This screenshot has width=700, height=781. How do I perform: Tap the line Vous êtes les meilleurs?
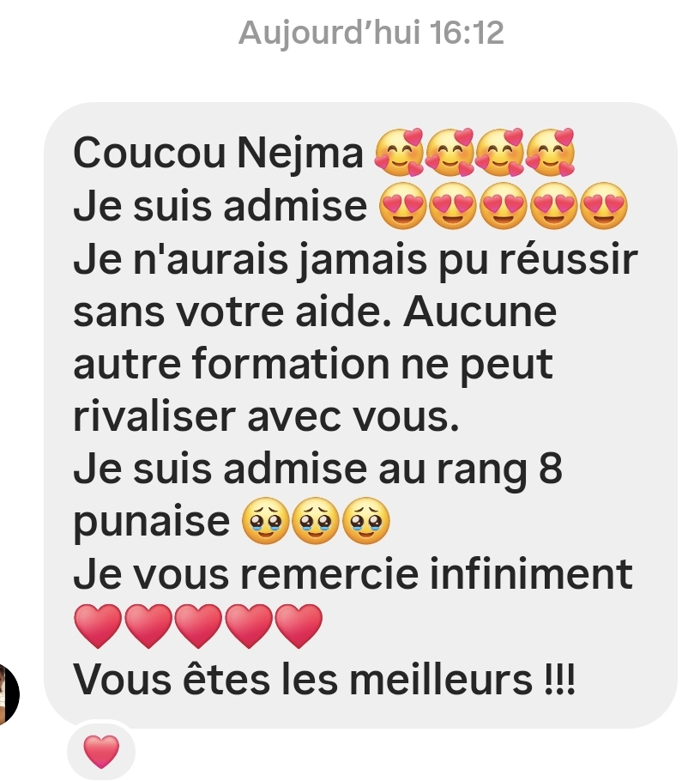(324, 679)
